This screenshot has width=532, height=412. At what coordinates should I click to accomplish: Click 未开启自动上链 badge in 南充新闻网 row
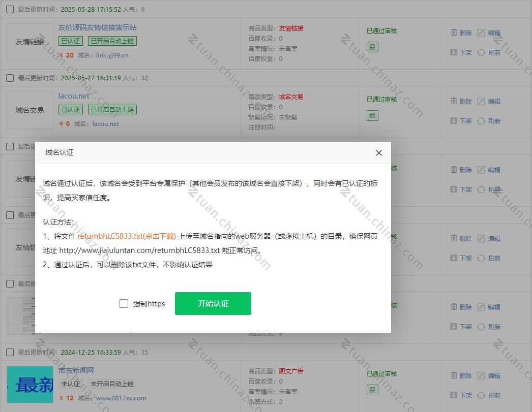pos(112,384)
